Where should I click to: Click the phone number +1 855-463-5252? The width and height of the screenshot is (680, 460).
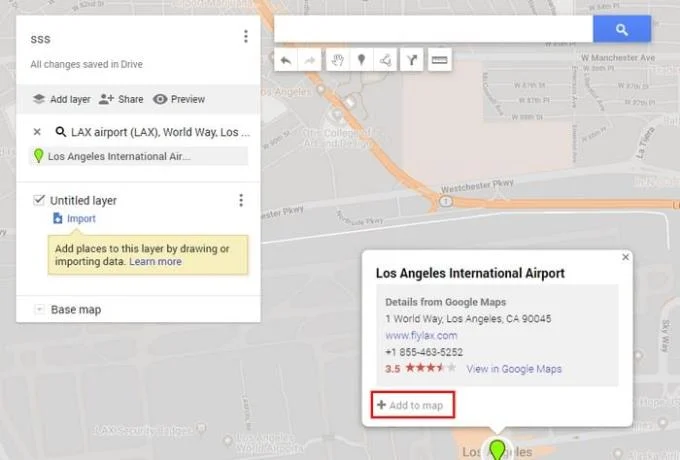click(x=424, y=352)
